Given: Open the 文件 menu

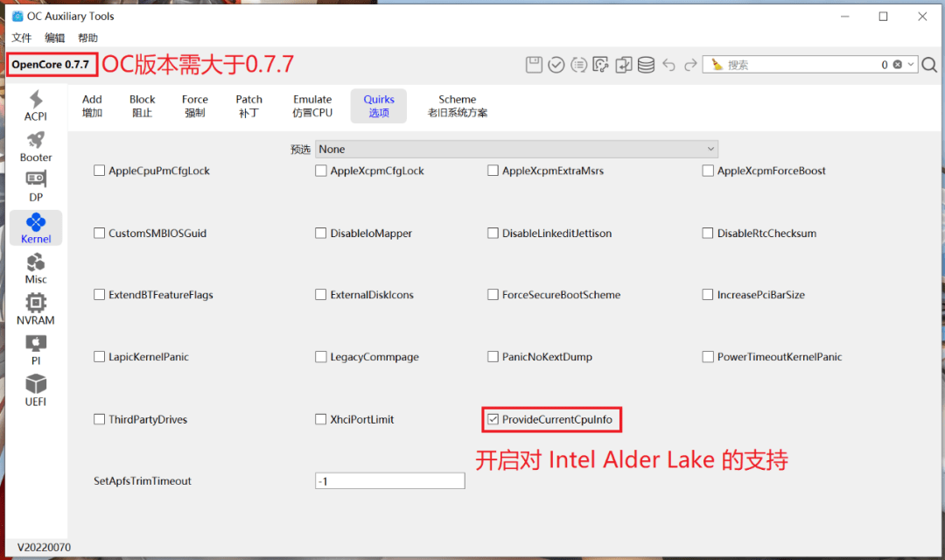Looking at the screenshot, I should (x=22, y=38).
